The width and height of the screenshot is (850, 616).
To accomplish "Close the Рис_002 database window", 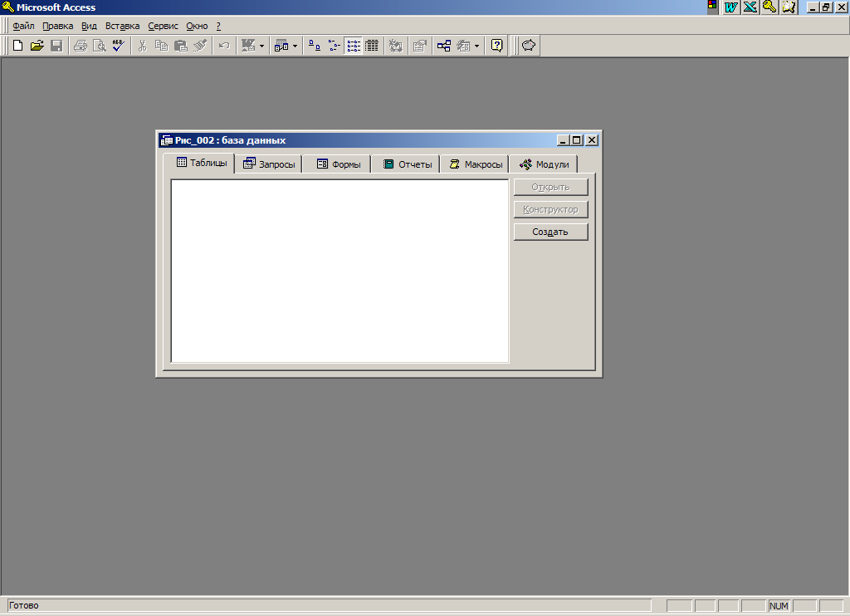I will click(x=592, y=140).
